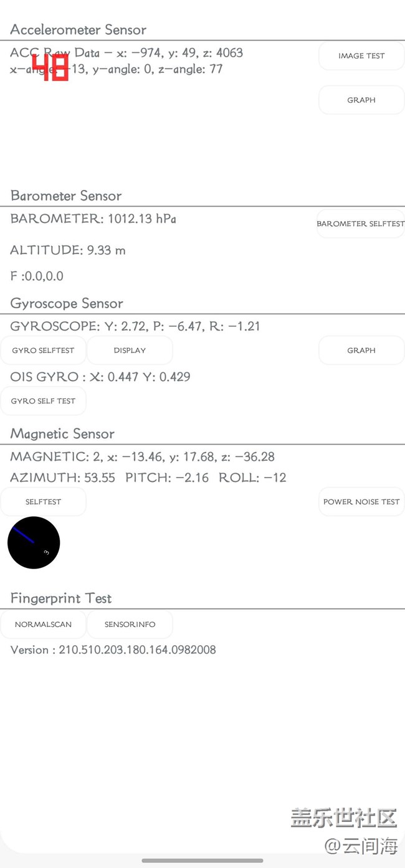Viewport: 405px width, 868px height.
Task: Tap NORMALSCAN under Fingerprint Test
Action: (43, 625)
